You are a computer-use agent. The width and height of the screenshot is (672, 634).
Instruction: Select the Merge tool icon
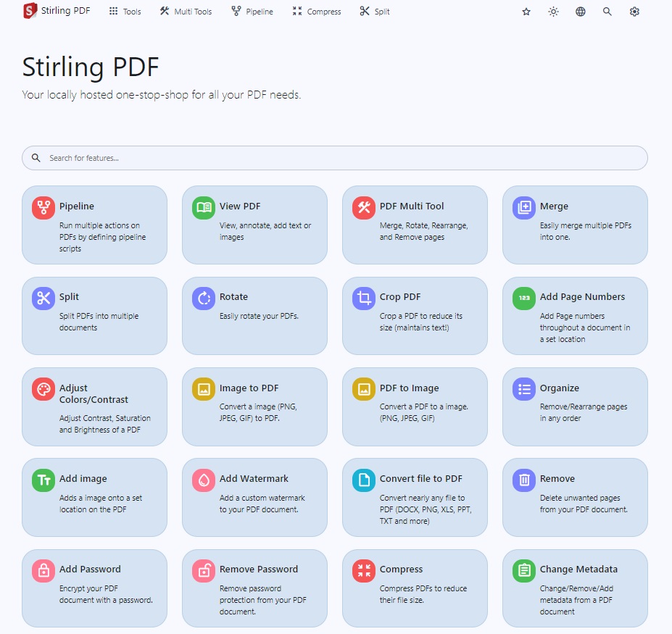tap(523, 208)
